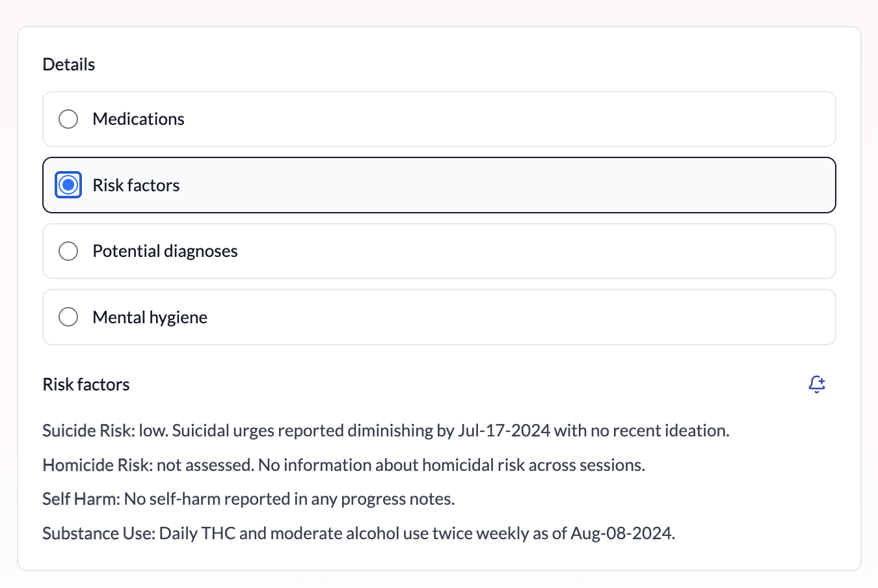Open the Medications details option
The width and height of the screenshot is (878, 588).
tap(439, 119)
